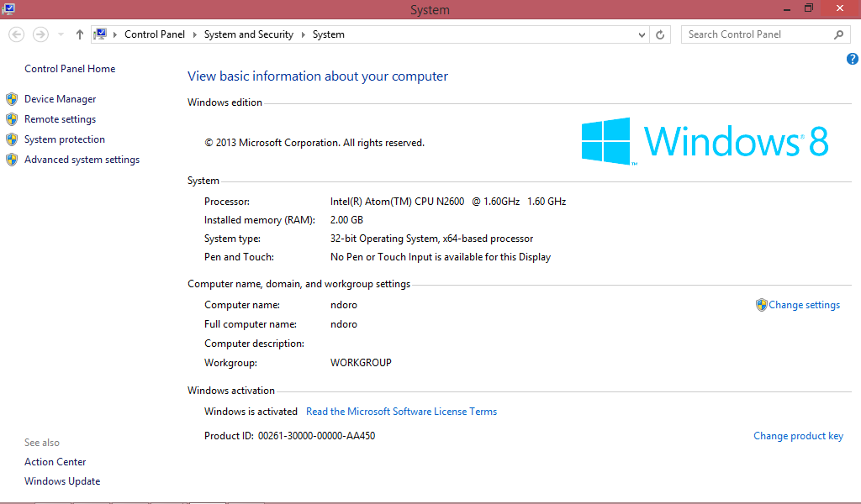Open Read the Microsoft Software License Terms

tap(401, 412)
